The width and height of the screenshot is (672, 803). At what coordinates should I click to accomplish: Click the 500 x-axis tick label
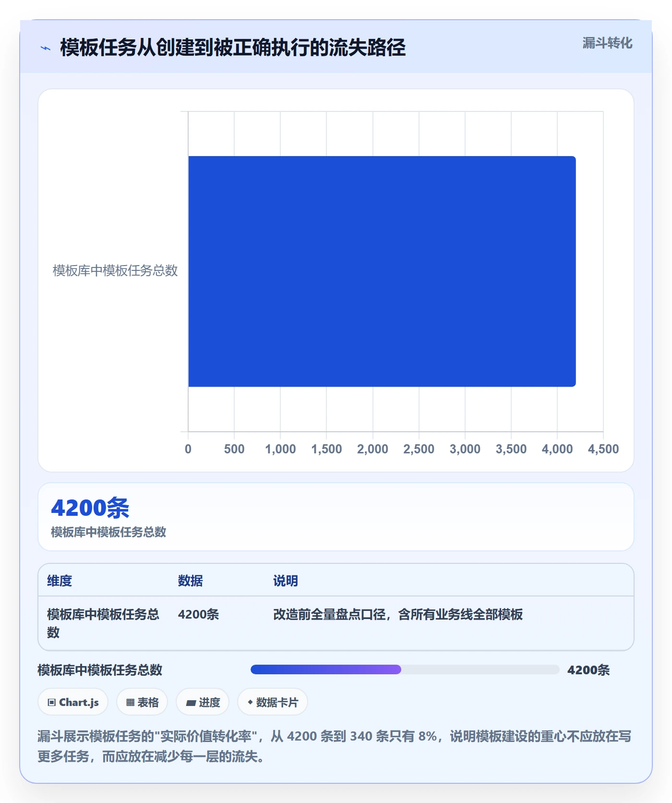pyautogui.click(x=234, y=449)
